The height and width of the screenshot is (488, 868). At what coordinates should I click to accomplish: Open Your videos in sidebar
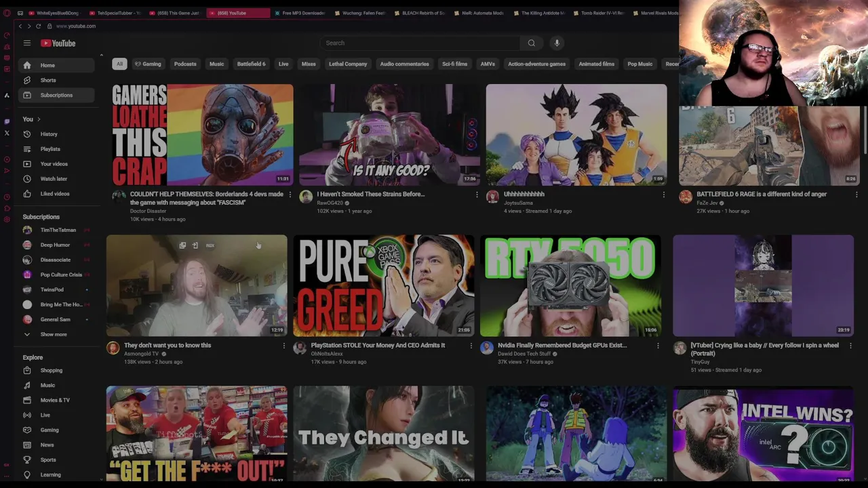[57, 164]
